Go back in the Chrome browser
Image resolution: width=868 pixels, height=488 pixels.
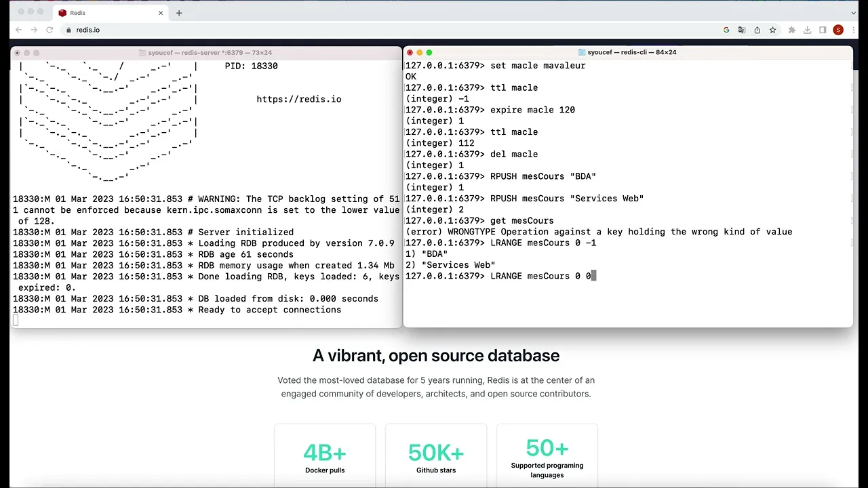point(18,30)
